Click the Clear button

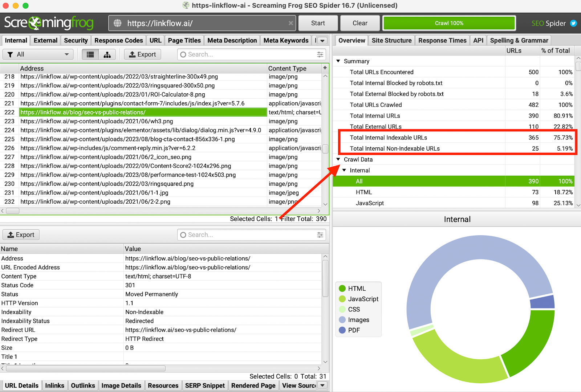tap(360, 23)
